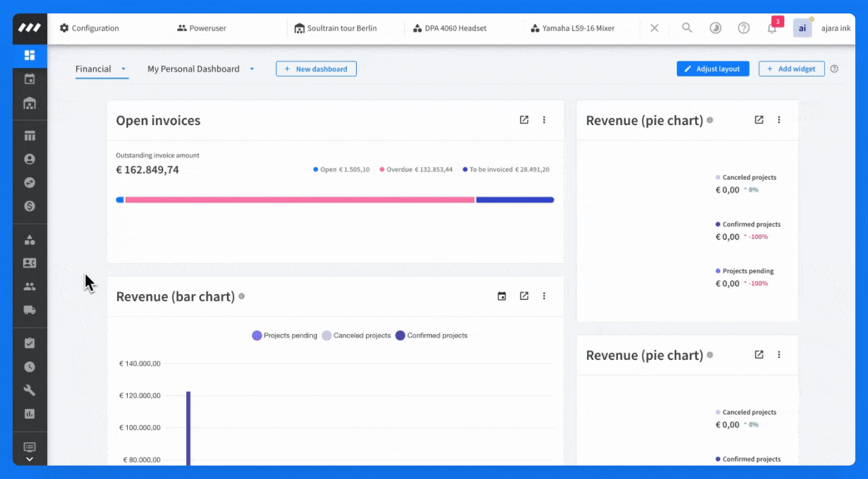Switch to My Personal Dashboard tab

click(x=193, y=69)
